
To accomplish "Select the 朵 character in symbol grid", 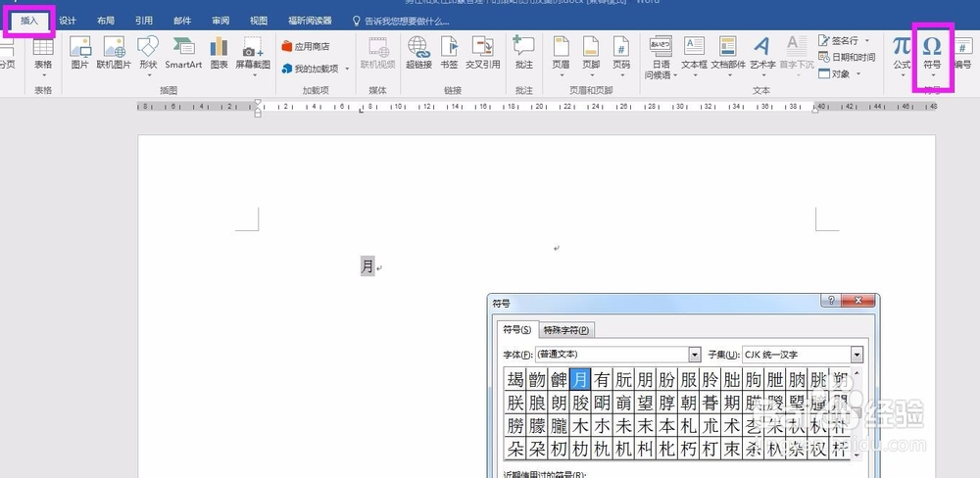I will coord(515,449).
